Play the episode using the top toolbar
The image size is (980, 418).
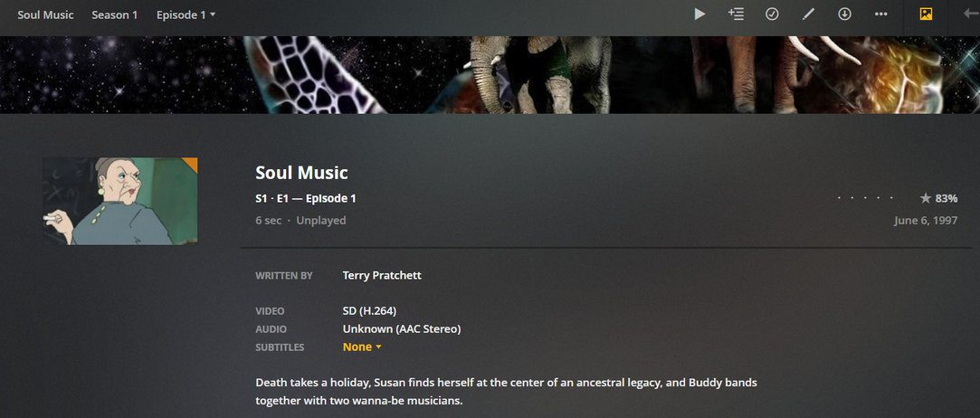pyautogui.click(x=699, y=14)
